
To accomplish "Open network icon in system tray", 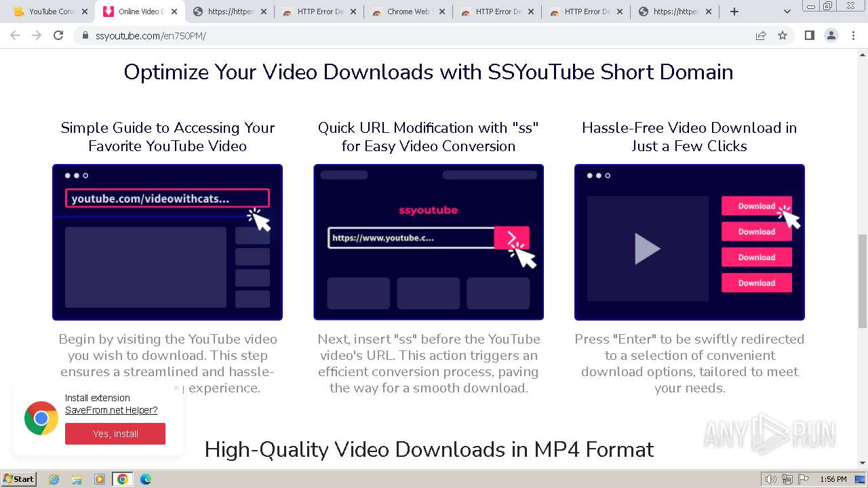I will 787,479.
